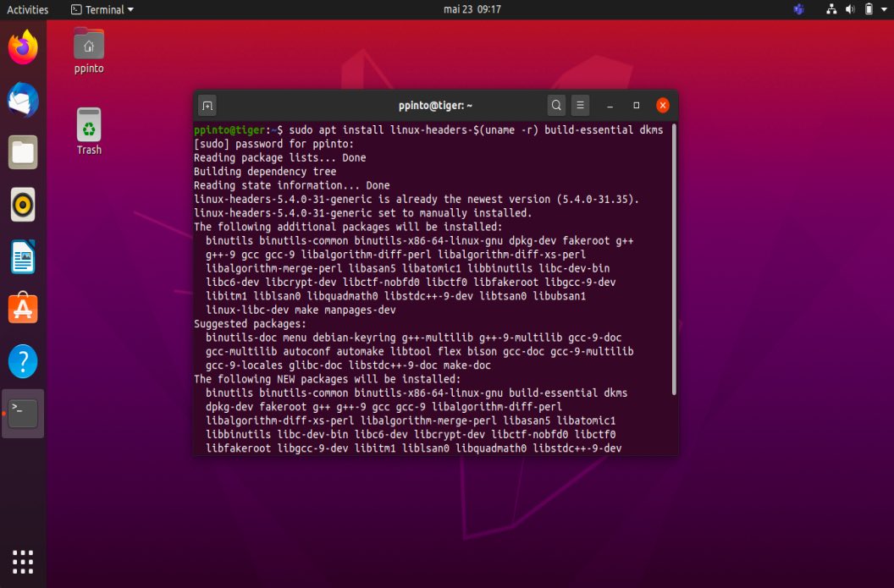
Task: Expand the system status menu chevron
Action: (883, 9)
